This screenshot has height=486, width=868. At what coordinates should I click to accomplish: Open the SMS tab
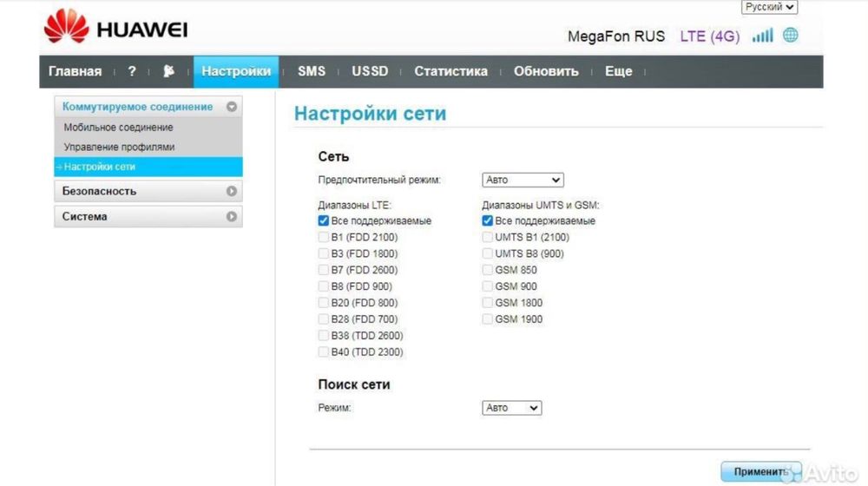click(312, 71)
